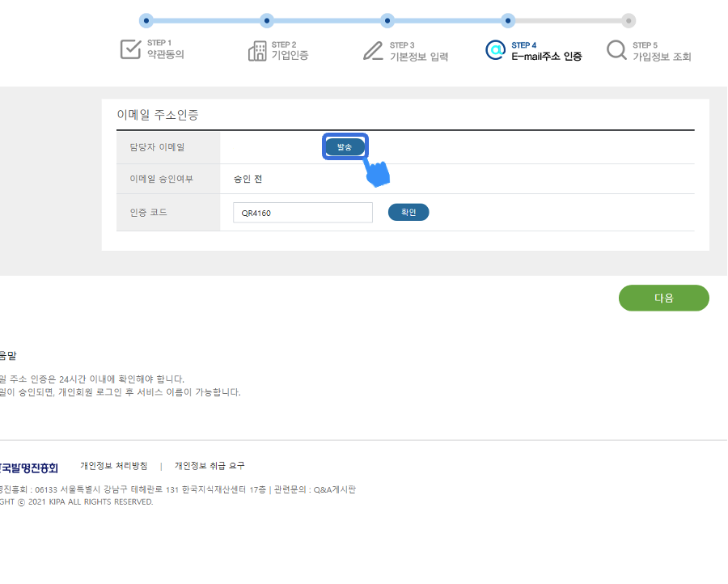Viewport: 728px width, 584px height.
Task: Select the third dot on the progress bar
Action: click(x=387, y=20)
